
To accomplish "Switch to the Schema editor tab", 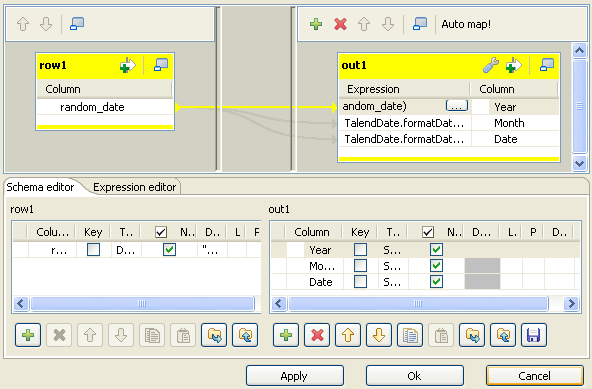I will pyautogui.click(x=40, y=187).
